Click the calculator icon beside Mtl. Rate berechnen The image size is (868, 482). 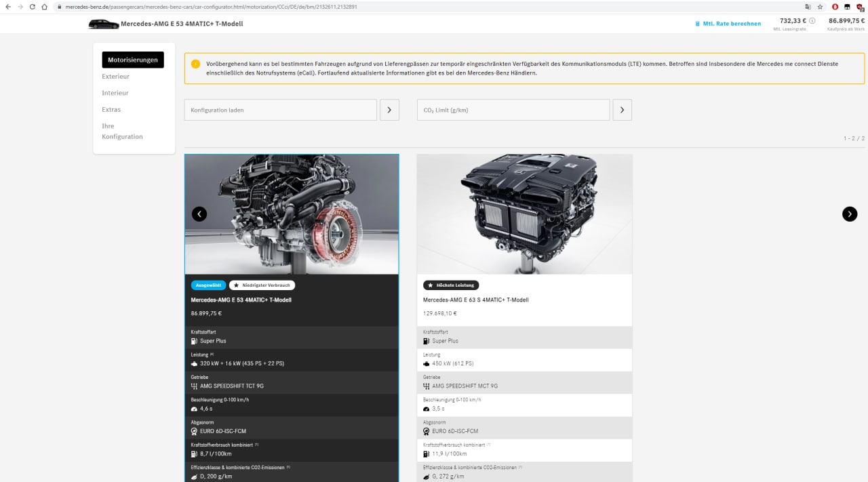(x=697, y=24)
